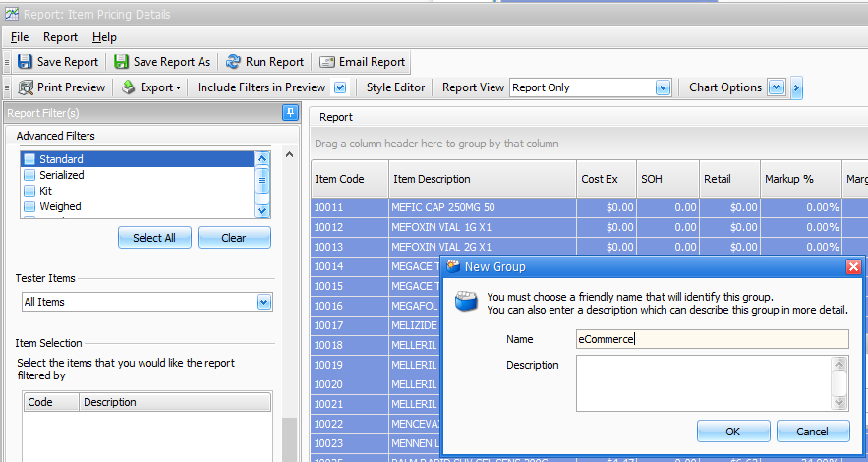Pin the Report Filter(s) panel

tap(290, 113)
